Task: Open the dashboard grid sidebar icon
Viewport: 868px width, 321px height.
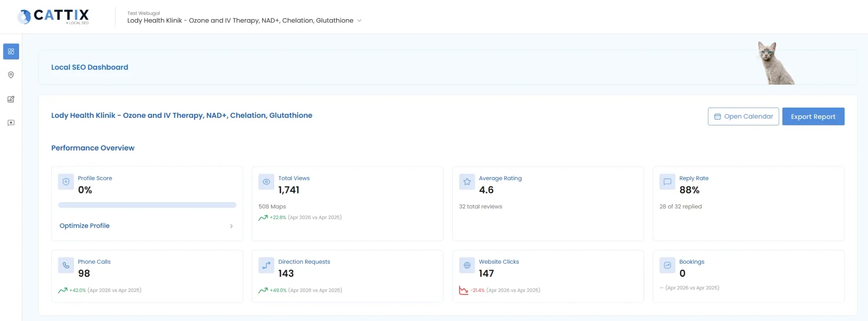Action: point(11,52)
